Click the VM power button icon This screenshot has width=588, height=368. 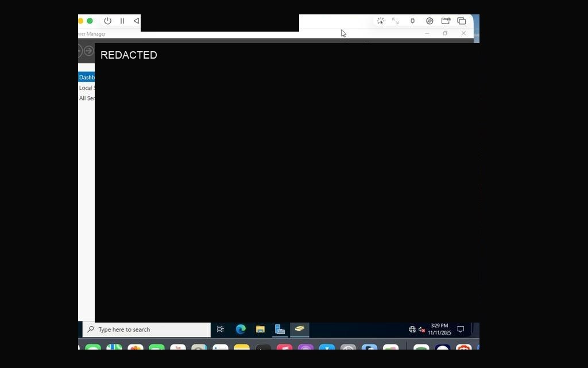pos(107,21)
